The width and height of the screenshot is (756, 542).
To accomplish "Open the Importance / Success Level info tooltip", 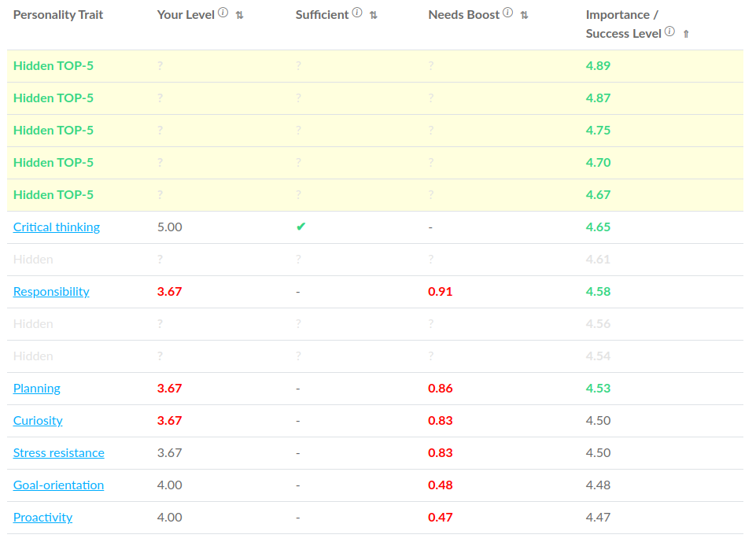I will point(669,32).
